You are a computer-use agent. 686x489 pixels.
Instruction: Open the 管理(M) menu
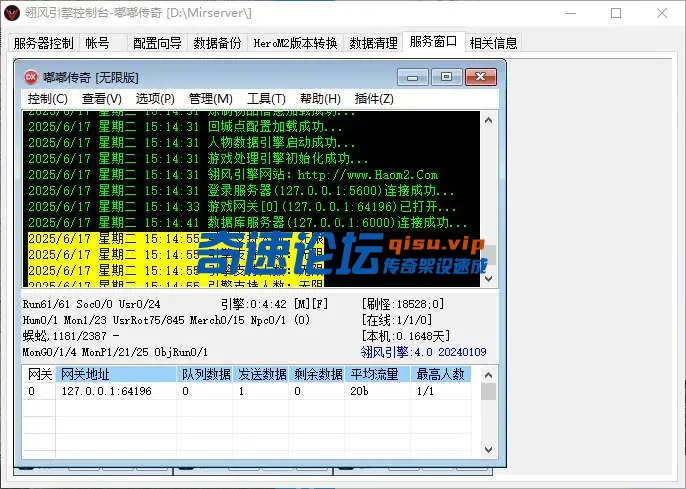[210, 99]
